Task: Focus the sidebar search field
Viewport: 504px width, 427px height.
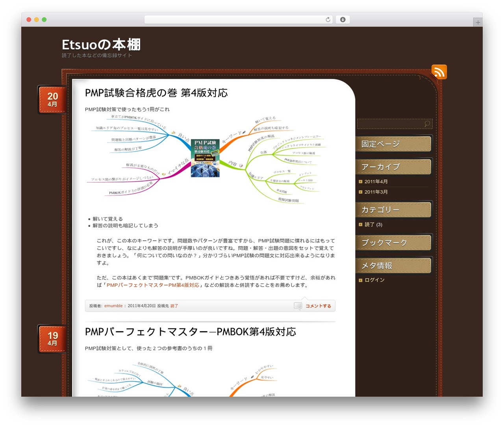Action: [395, 124]
